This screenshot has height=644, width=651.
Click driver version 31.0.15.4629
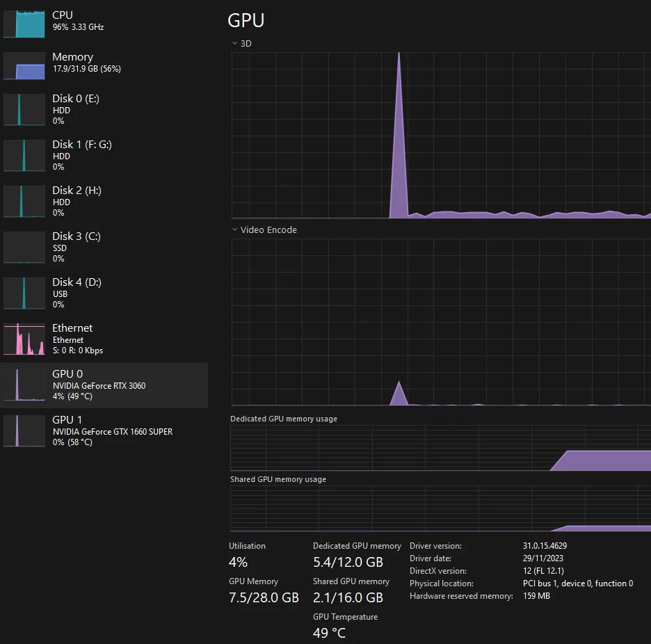coord(545,546)
